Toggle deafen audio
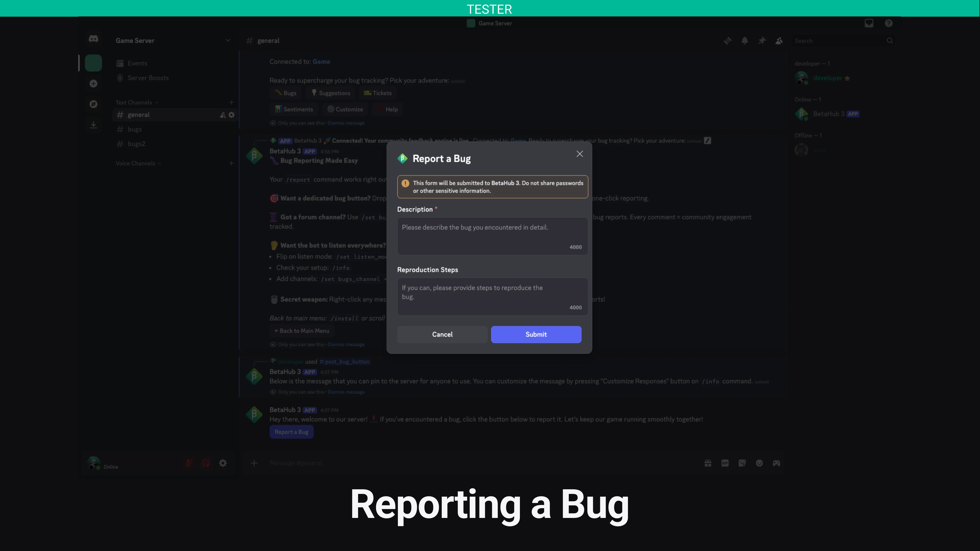 point(206,463)
